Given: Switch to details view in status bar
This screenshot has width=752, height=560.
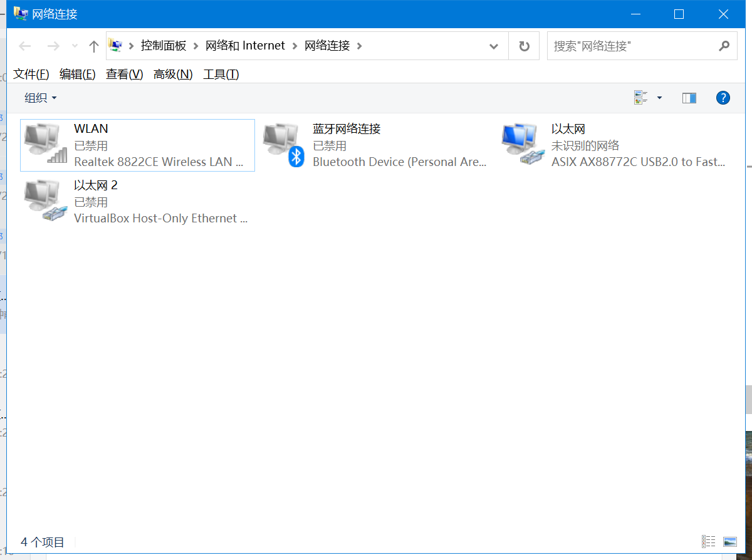Looking at the screenshot, I should pos(708,541).
